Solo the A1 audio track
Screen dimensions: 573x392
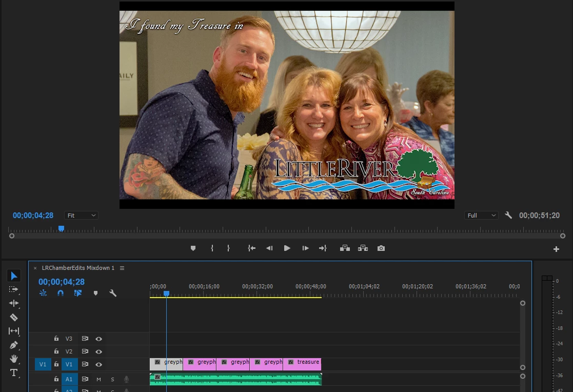click(112, 380)
